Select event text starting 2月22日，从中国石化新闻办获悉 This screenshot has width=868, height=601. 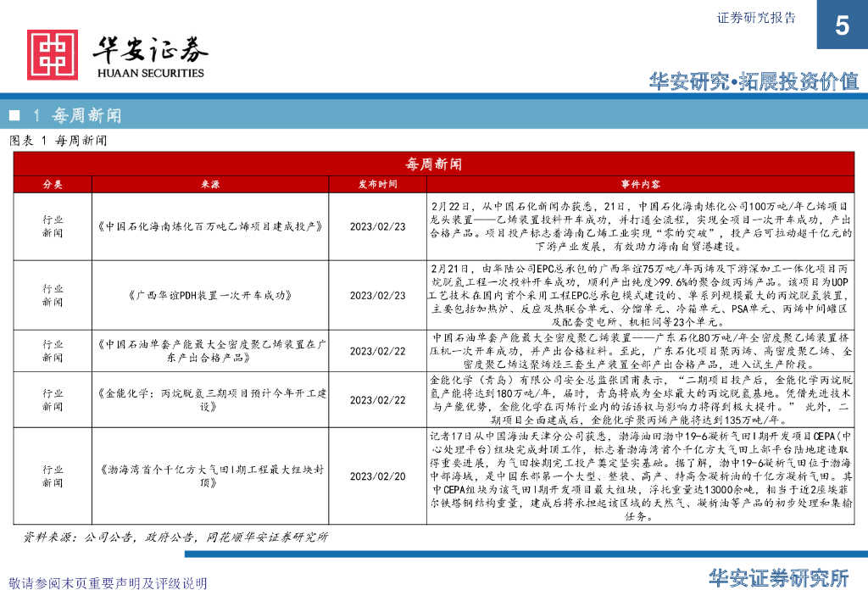pyautogui.click(x=641, y=226)
